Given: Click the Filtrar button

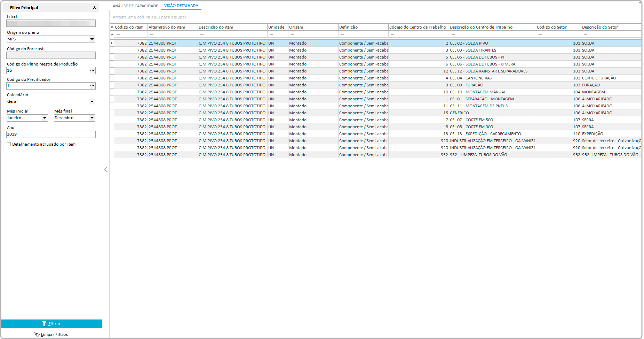Looking at the screenshot, I should tap(52, 324).
